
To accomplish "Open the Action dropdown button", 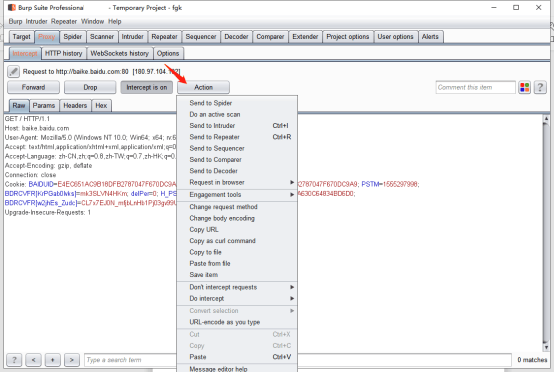I will click(x=204, y=87).
